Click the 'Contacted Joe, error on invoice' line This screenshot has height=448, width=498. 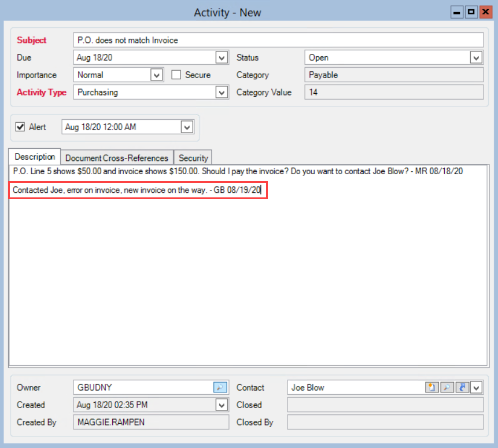[x=137, y=190]
